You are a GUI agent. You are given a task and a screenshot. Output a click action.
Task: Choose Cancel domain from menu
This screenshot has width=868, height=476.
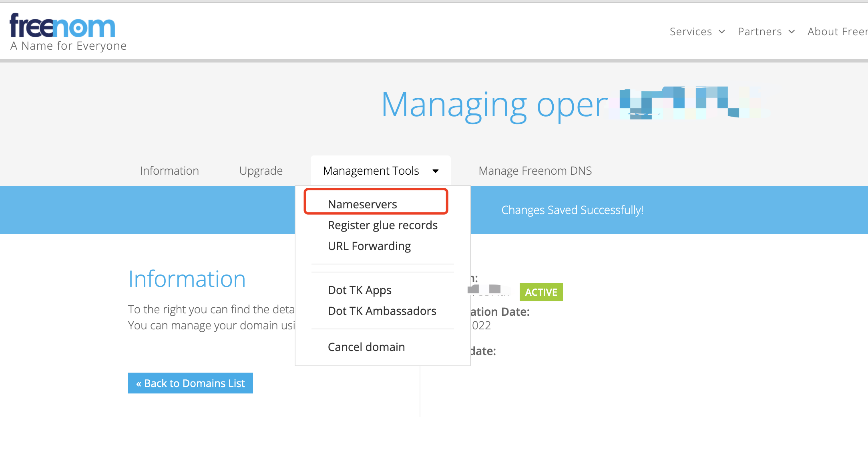(366, 347)
